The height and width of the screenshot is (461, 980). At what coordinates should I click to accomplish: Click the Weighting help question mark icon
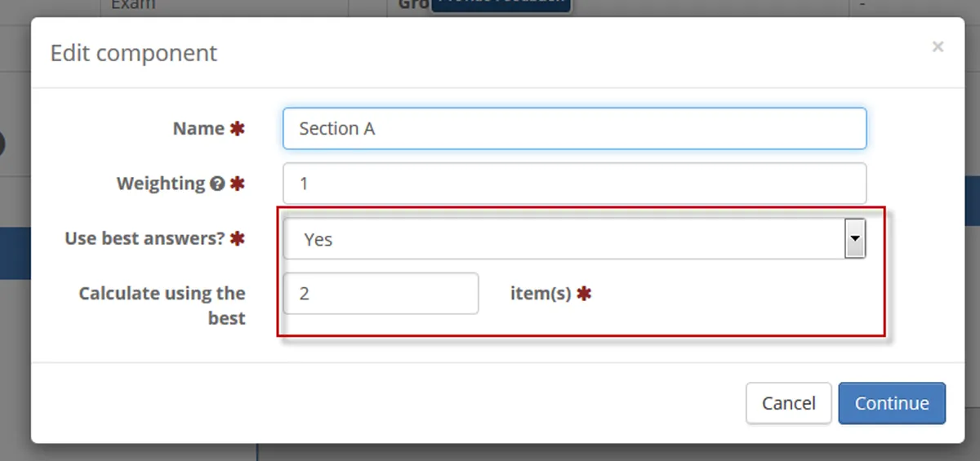(216, 184)
